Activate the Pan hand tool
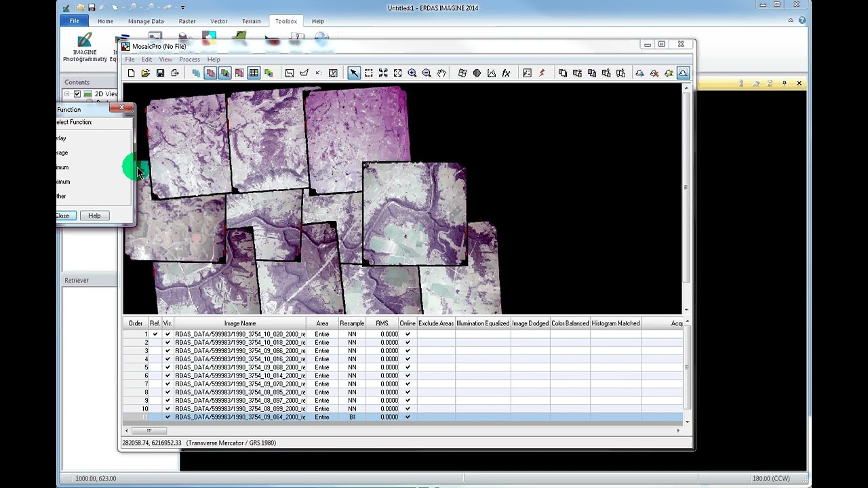Viewport: 868px width, 488px height. [441, 73]
